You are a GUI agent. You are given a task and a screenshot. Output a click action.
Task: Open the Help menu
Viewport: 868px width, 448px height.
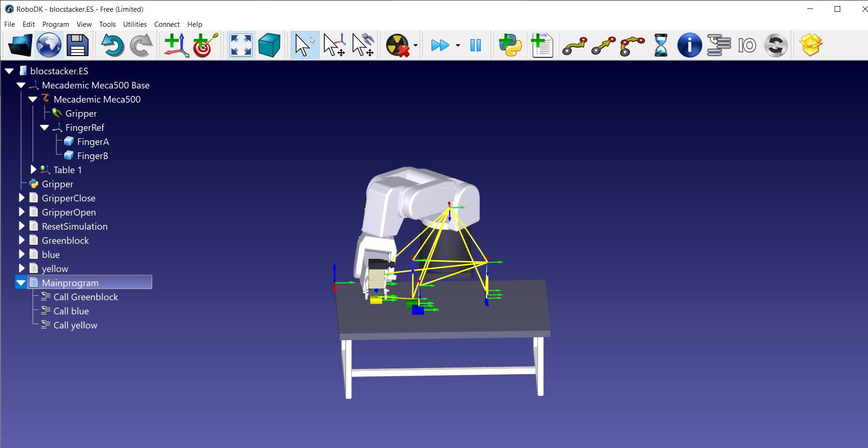pyautogui.click(x=195, y=24)
